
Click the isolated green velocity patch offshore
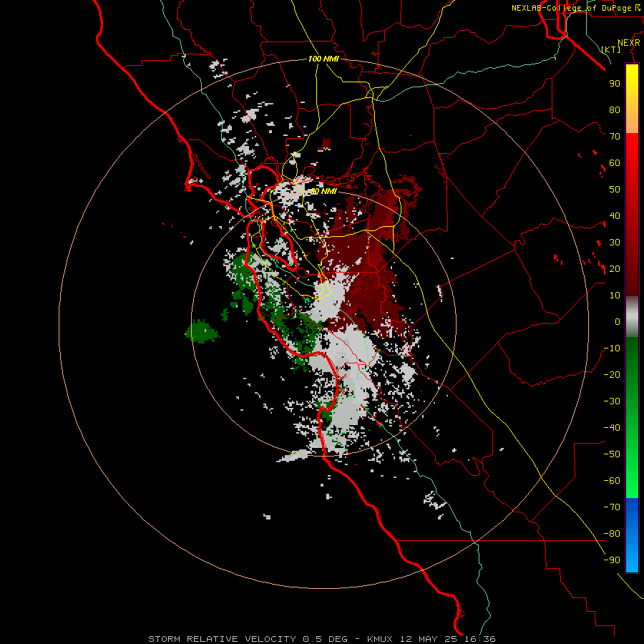click(202, 331)
